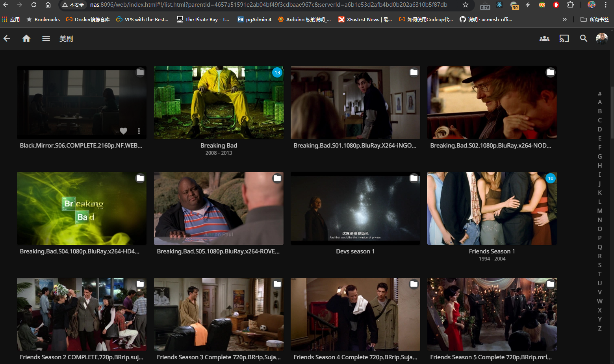Jump to letter Z in alphabet picker

[x=600, y=328]
